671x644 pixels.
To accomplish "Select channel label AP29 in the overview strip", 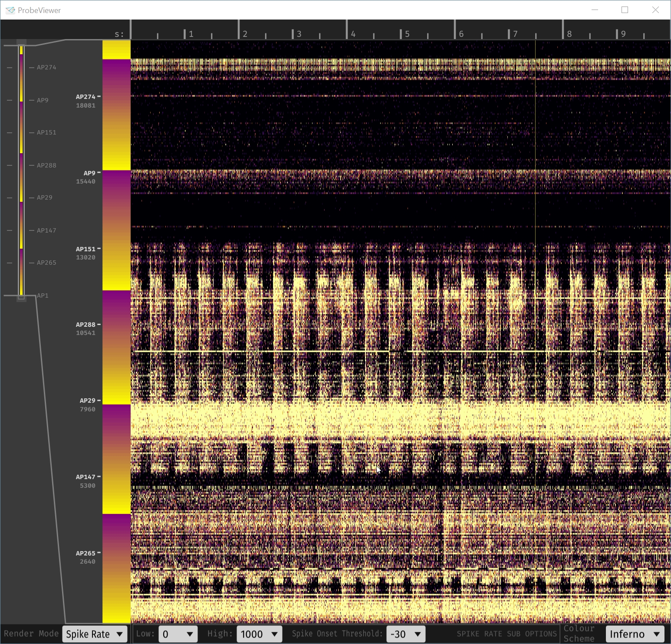I will coord(45,197).
